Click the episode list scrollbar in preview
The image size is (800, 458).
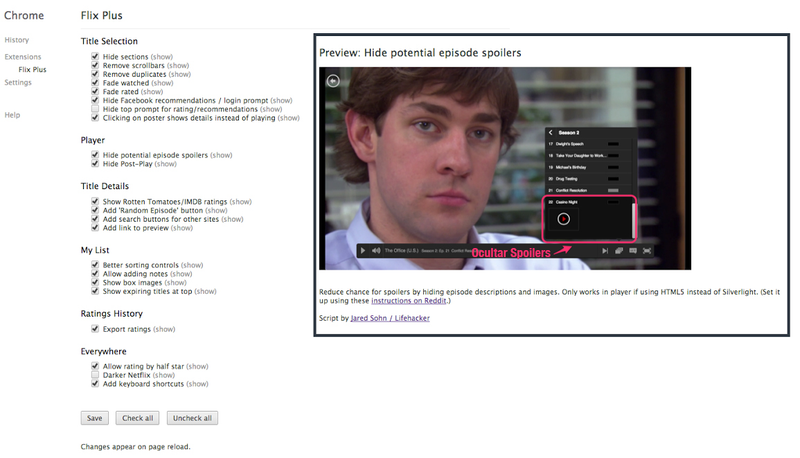point(634,220)
